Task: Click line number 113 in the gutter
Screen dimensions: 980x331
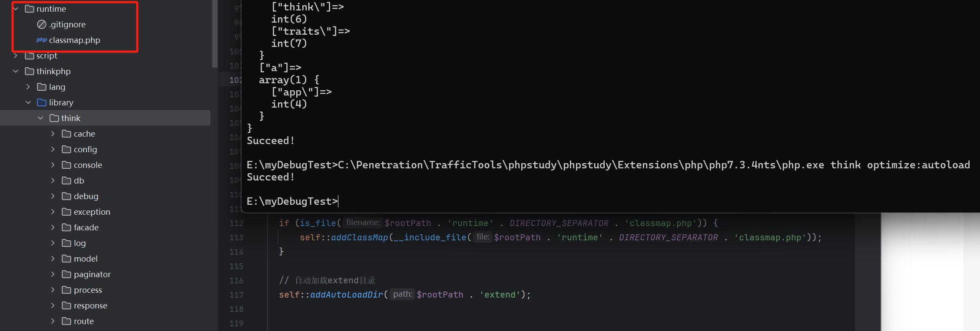Action: point(236,237)
